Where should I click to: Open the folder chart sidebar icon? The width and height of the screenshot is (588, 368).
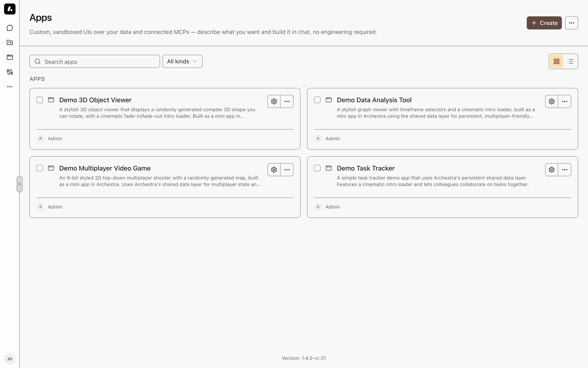pos(10,43)
